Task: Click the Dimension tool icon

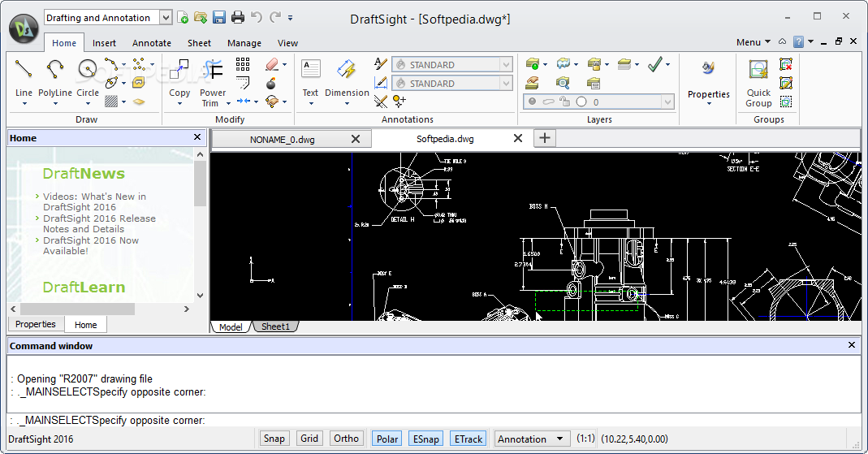Action: tap(347, 70)
